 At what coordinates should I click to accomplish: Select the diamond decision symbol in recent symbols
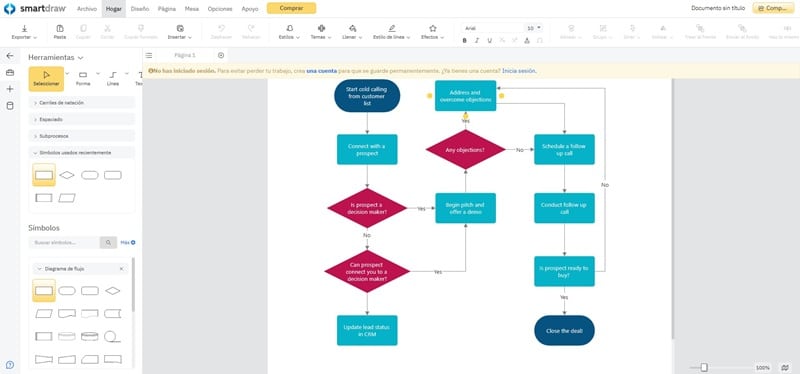pos(67,175)
